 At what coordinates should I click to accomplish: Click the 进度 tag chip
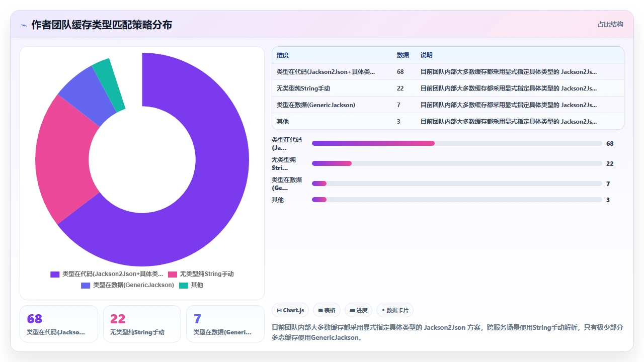tap(359, 310)
